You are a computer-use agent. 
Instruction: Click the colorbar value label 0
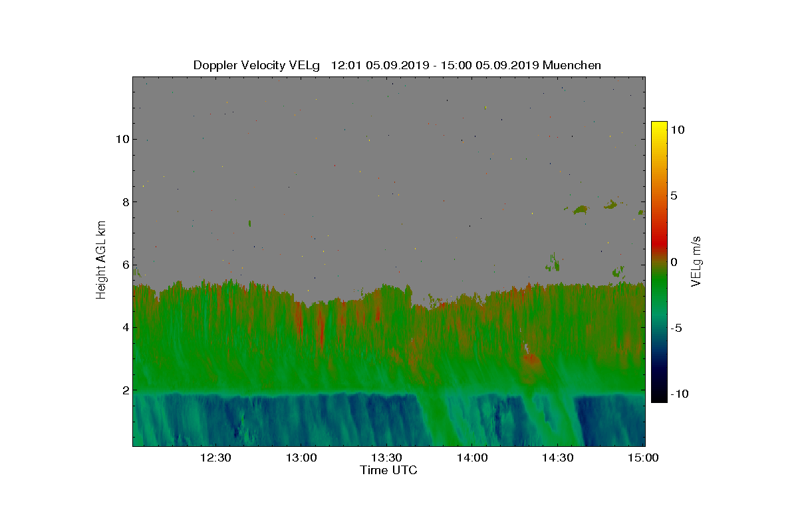(674, 262)
